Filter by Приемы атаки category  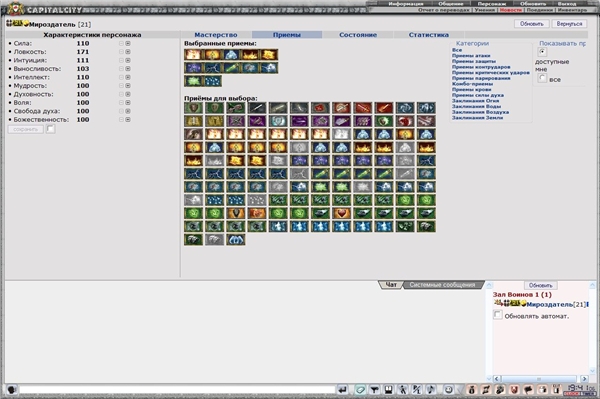click(x=471, y=56)
